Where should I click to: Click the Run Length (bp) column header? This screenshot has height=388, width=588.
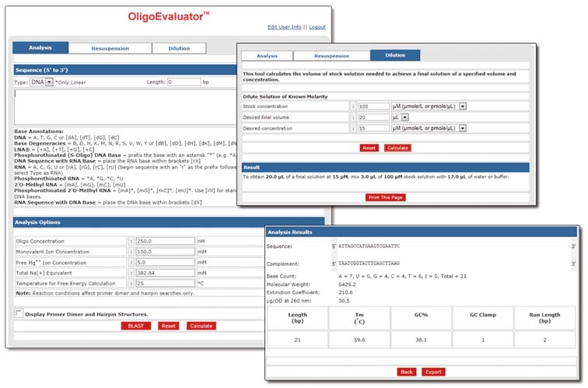[x=544, y=318]
